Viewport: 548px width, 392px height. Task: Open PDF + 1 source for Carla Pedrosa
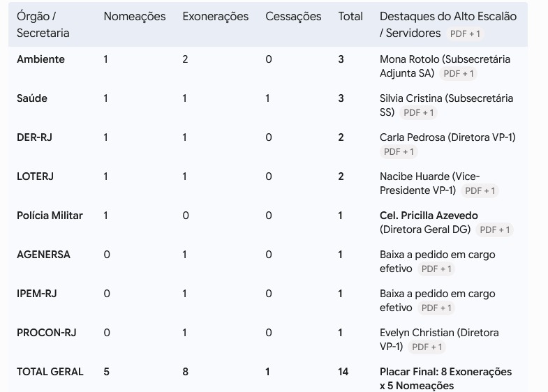[x=399, y=152]
